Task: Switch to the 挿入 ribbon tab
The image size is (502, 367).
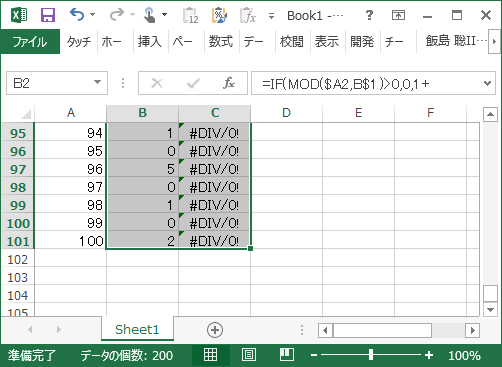Action: tap(150, 42)
